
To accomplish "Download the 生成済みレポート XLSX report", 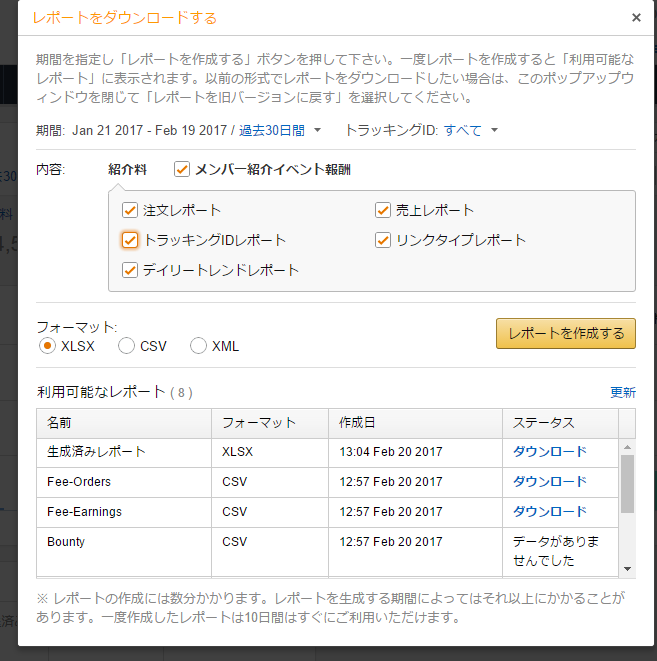I will click(x=550, y=451).
